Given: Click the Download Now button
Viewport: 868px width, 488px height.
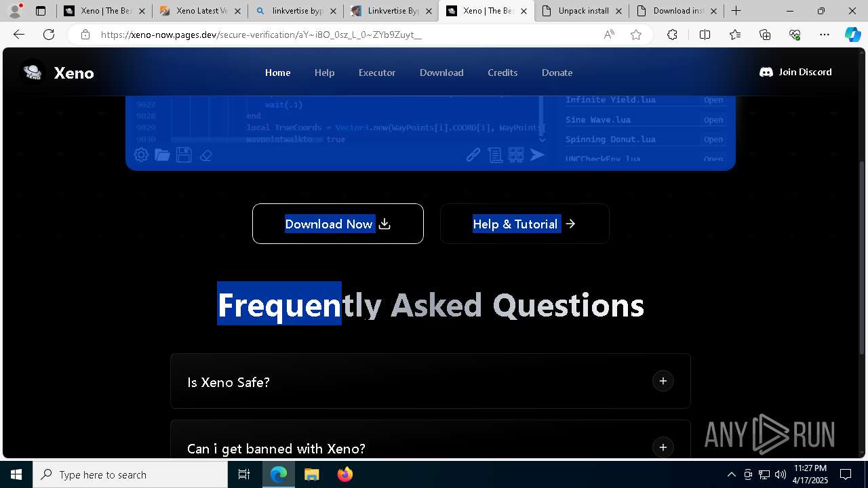Looking at the screenshot, I should 338,224.
